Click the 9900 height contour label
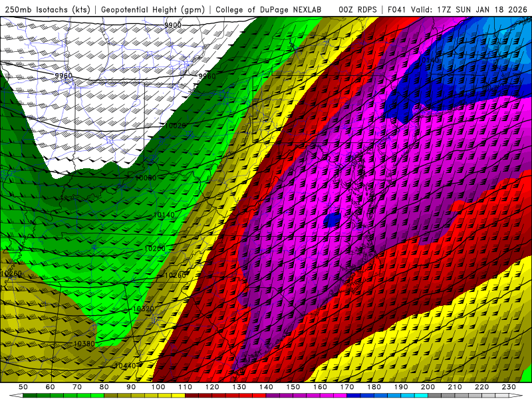This screenshot has height=399, width=532. tap(173, 25)
